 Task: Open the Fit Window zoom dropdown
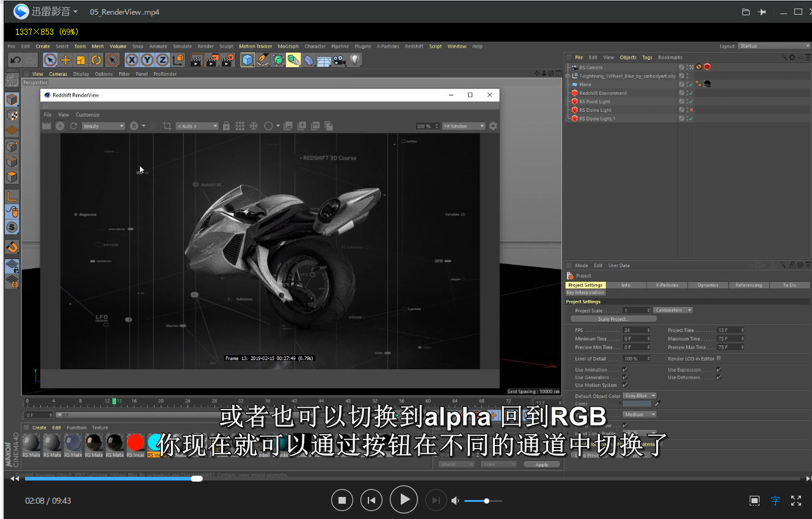(464, 126)
